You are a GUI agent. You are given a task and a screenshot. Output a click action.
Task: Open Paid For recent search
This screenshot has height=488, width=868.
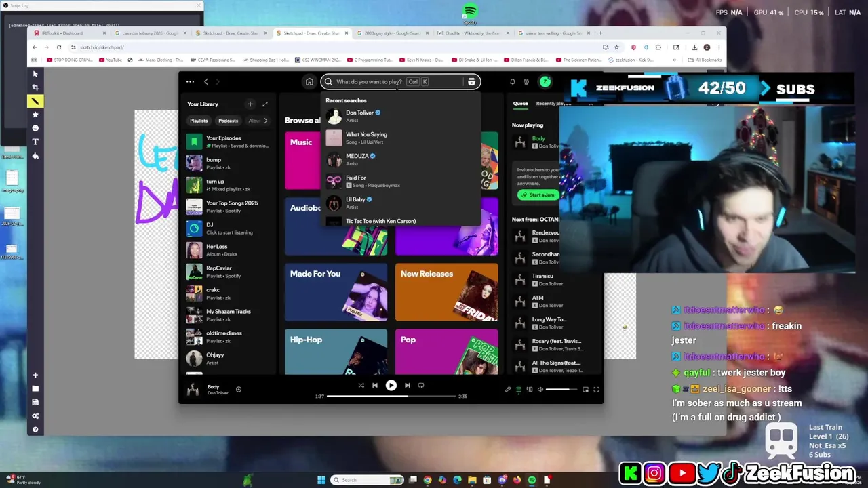pyautogui.click(x=400, y=181)
